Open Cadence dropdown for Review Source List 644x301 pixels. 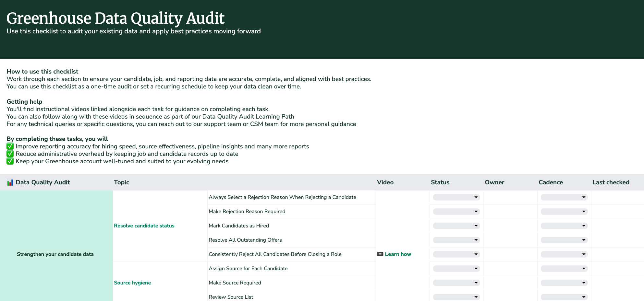pos(564,297)
